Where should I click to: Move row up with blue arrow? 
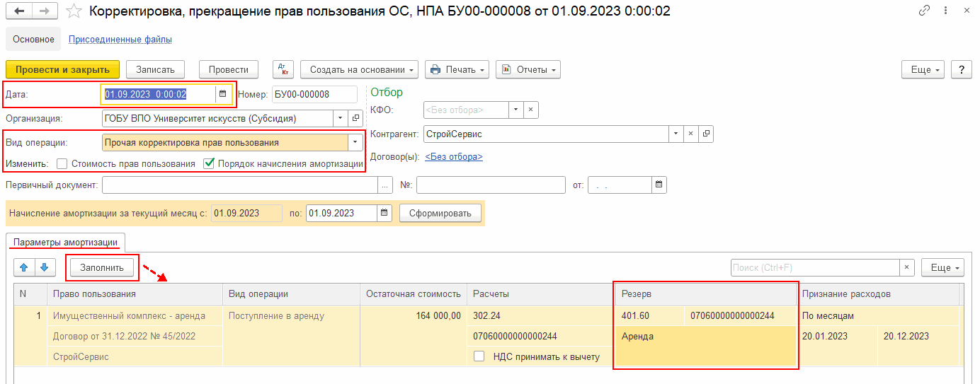pos(25,267)
